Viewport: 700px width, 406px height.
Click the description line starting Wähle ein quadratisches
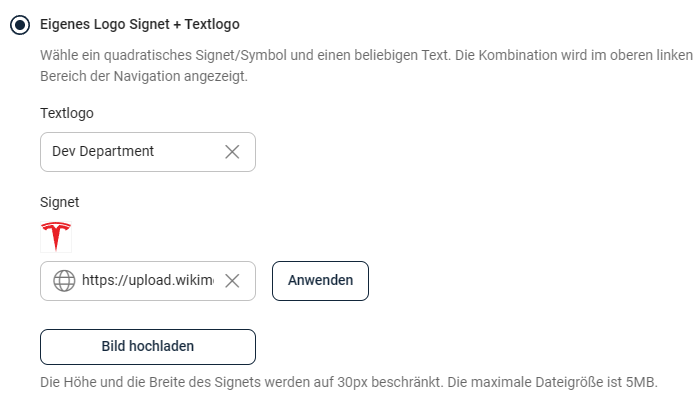(367, 55)
